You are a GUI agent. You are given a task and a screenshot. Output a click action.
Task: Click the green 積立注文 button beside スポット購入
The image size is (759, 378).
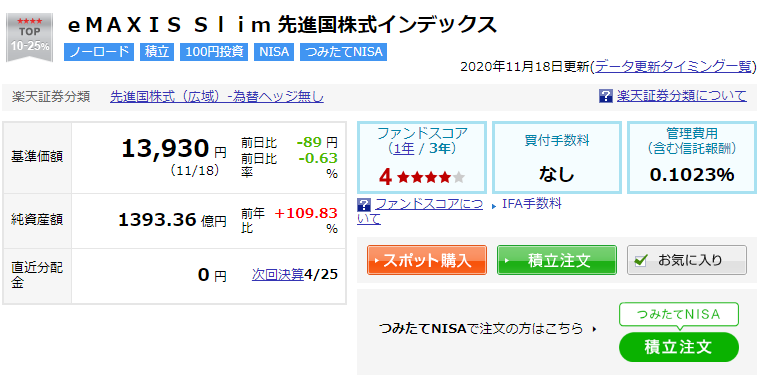tap(557, 260)
